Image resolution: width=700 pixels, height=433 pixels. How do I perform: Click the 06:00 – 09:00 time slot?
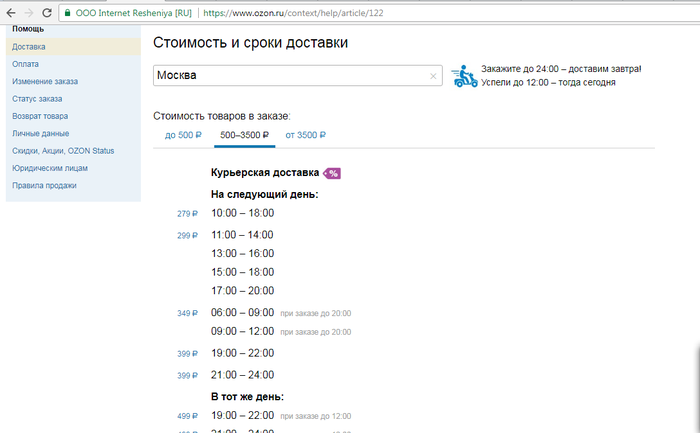click(242, 313)
